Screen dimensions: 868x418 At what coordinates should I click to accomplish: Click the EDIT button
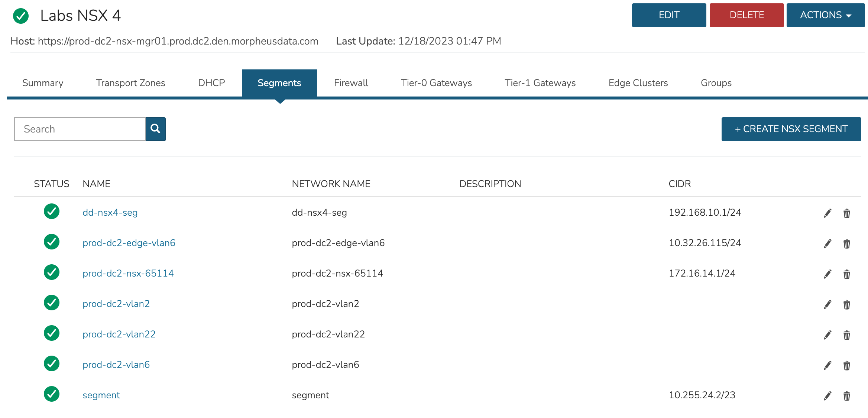tap(669, 15)
